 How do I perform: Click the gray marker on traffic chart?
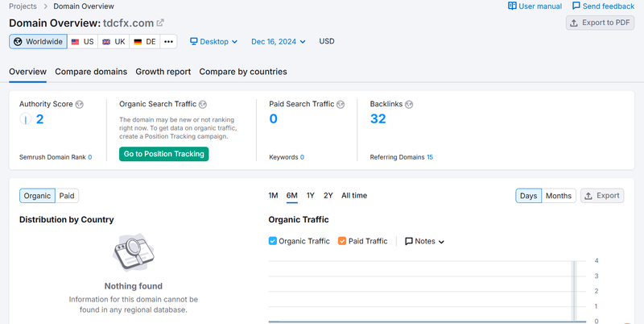tap(575, 291)
